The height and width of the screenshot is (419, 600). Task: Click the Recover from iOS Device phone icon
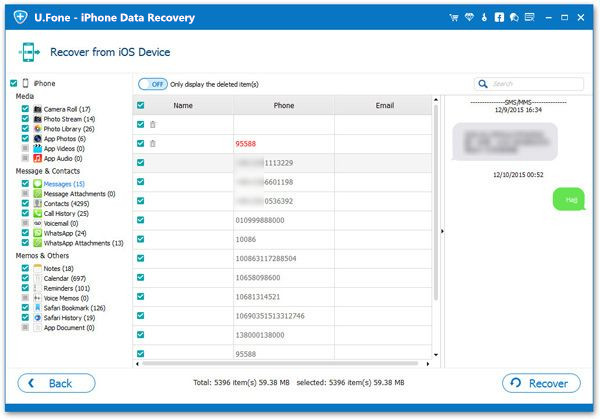coord(29,52)
